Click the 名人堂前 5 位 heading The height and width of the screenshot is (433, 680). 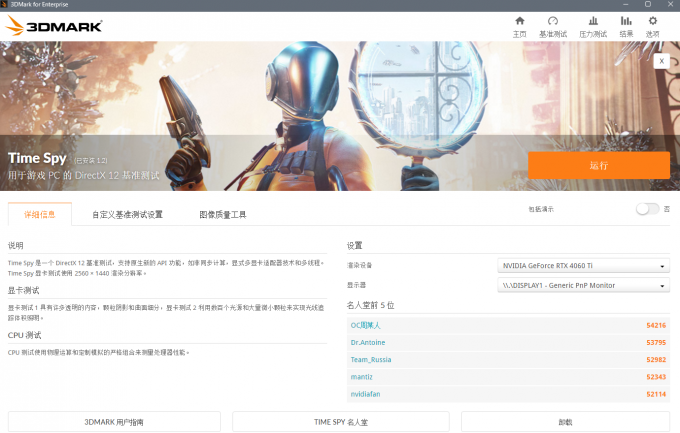[x=370, y=305]
